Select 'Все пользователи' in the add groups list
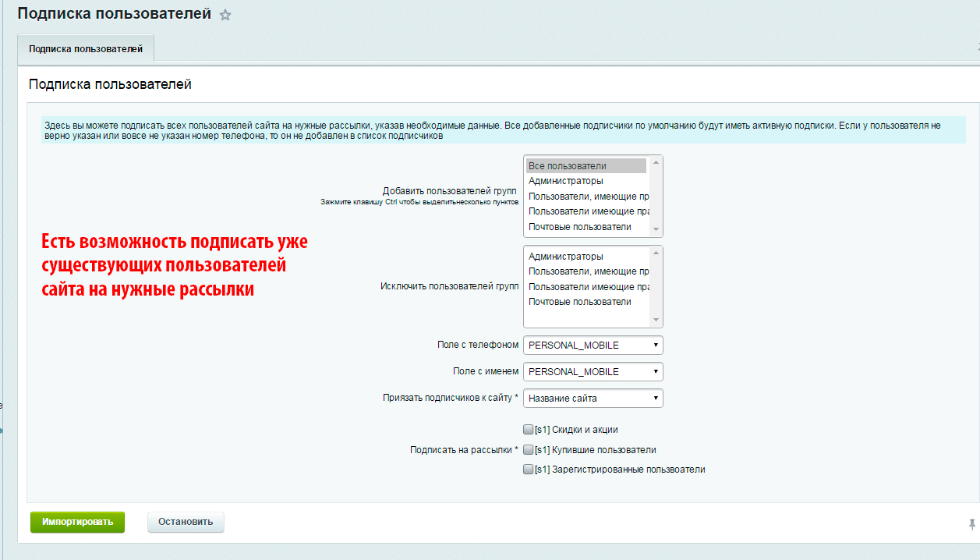This screenshot has height=560, width=980. click(x=586, y=166)
